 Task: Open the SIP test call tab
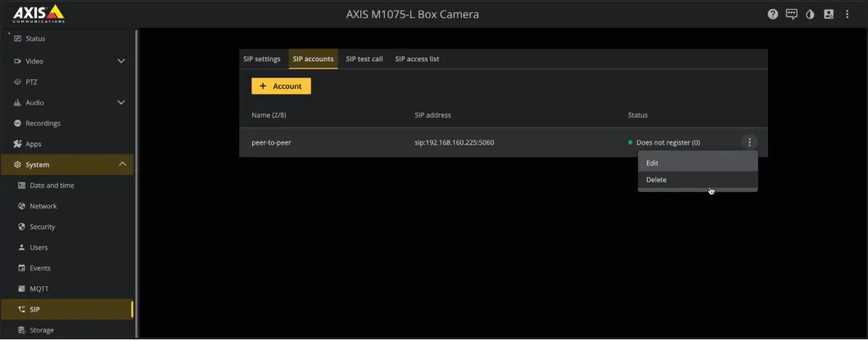coord(364,59)
